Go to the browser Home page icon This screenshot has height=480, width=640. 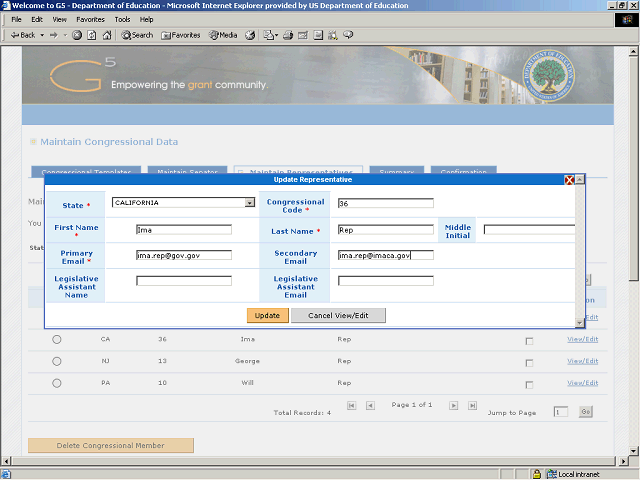point(107,35)
